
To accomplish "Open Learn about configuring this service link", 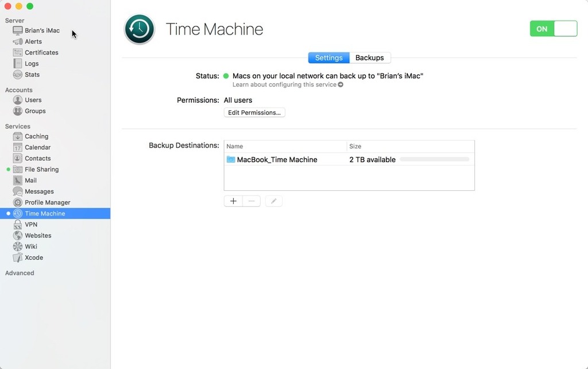I will click(x=288, y=85).
